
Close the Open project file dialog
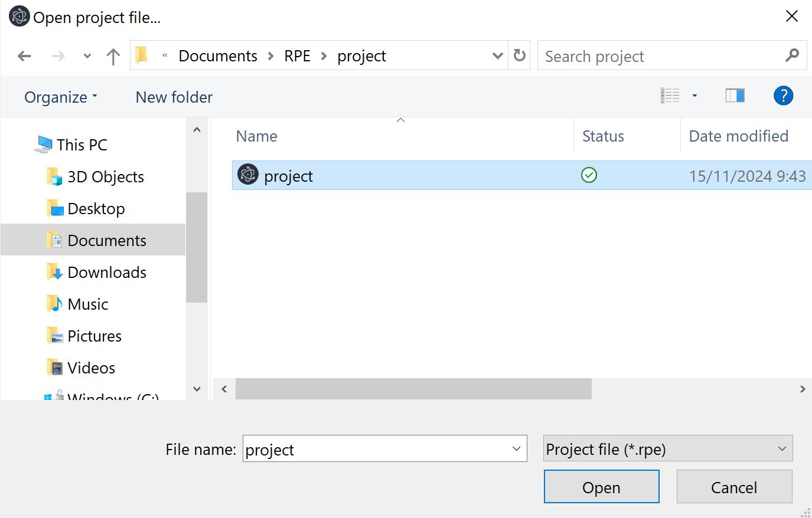click(792, 17)
